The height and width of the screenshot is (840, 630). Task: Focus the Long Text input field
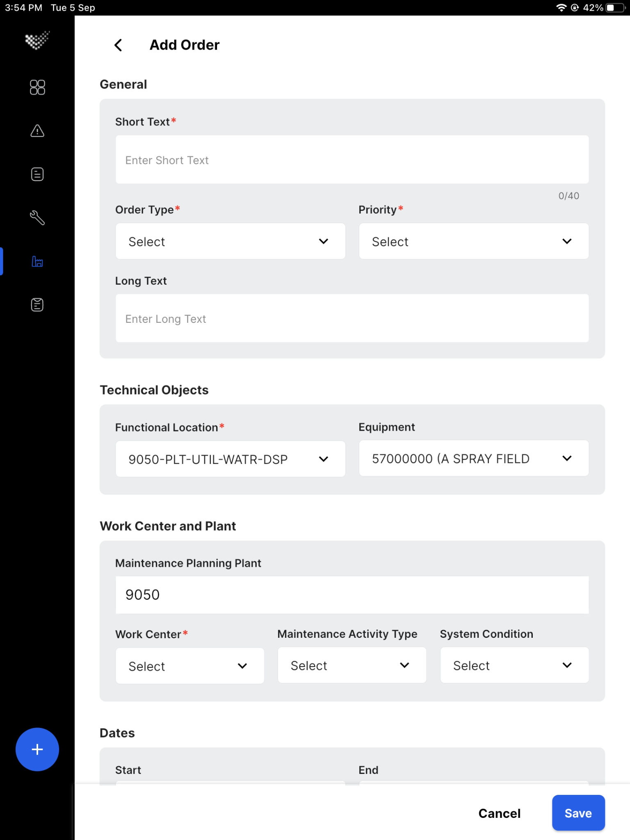pos(352,318)
